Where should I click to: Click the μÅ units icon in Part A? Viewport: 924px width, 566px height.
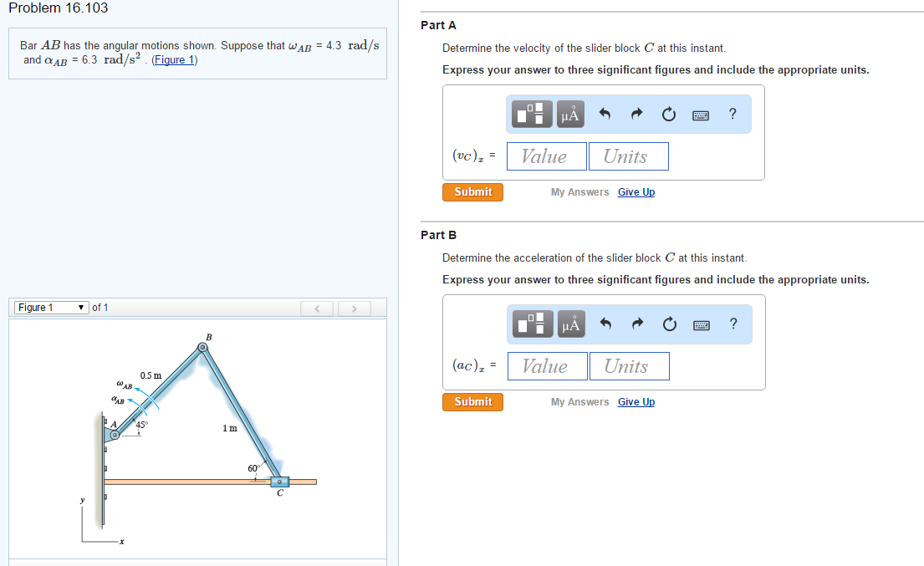tap(569, 115)
